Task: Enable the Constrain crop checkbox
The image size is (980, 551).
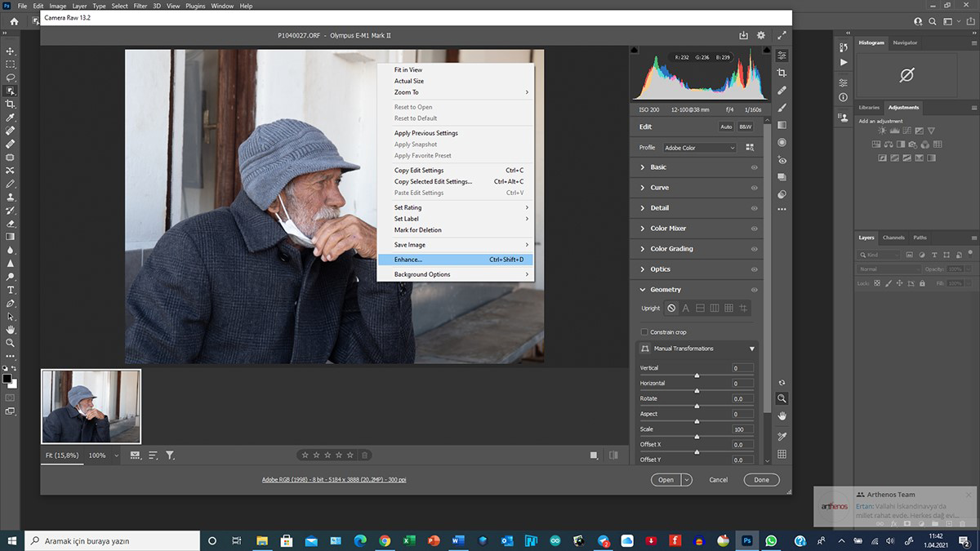Action: click(x=644, y=332)
